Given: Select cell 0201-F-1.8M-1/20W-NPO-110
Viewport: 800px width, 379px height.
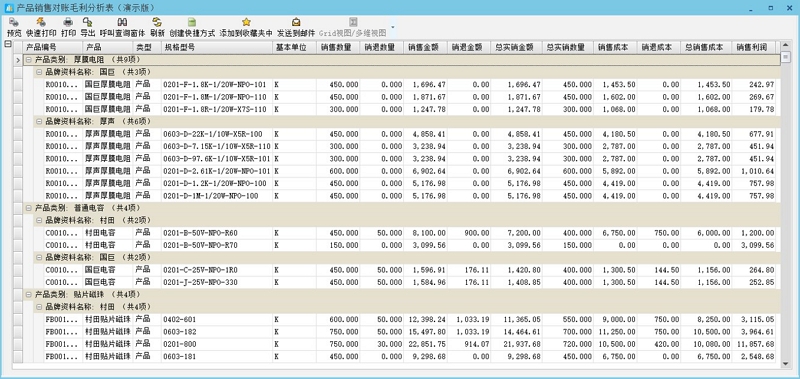Looking at the screenshot, I should pyautogui.click(x=217, y=97).
